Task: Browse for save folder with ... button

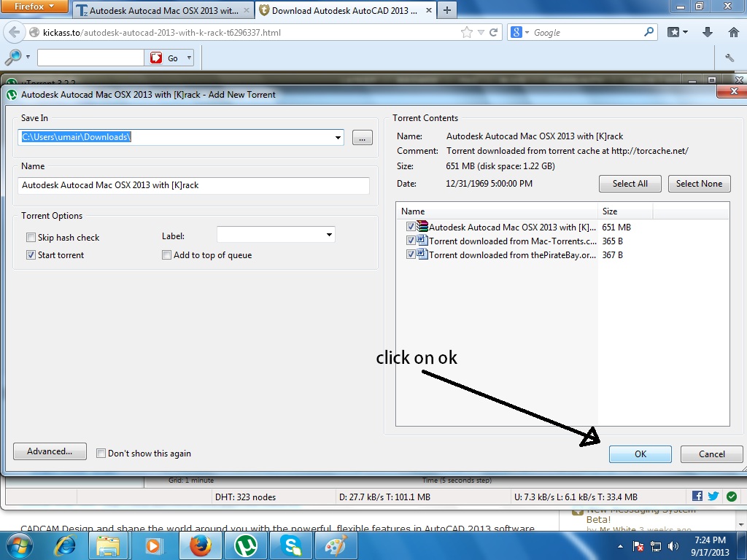Action: [362, 138]
